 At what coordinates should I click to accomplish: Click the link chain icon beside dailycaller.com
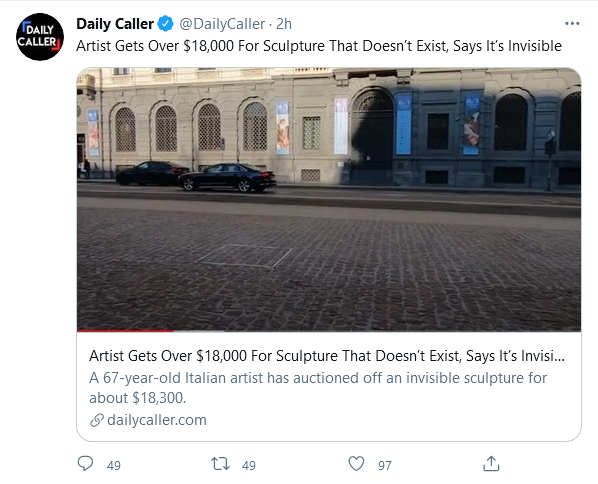pos(96,420)
